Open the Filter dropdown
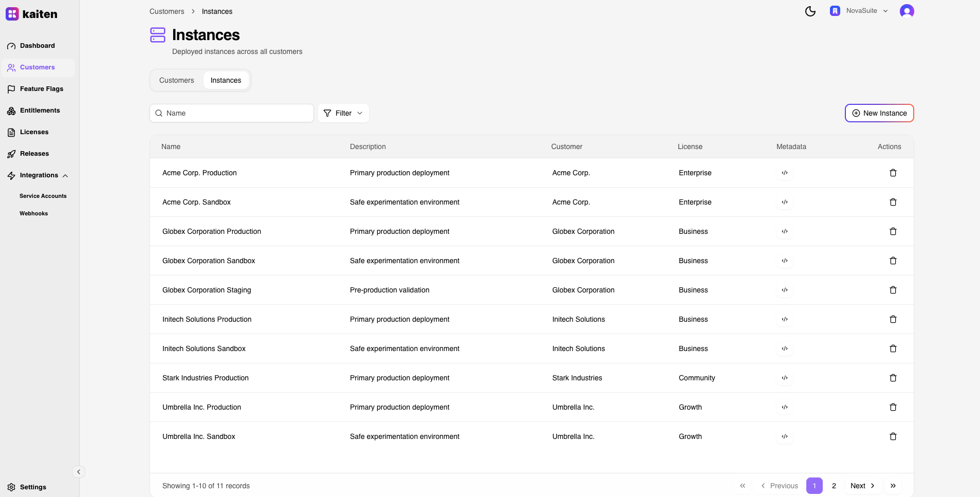980x497 pixels. click(x=343, y=113)
